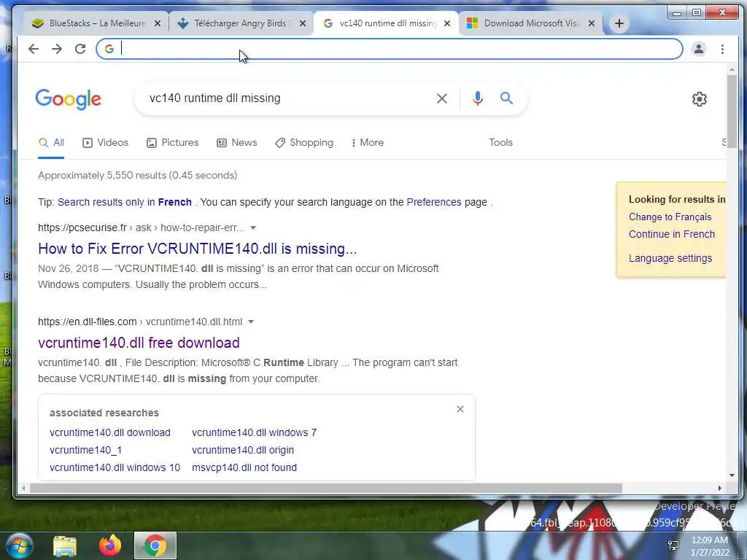Clear the search query text

tap(441, 98)
